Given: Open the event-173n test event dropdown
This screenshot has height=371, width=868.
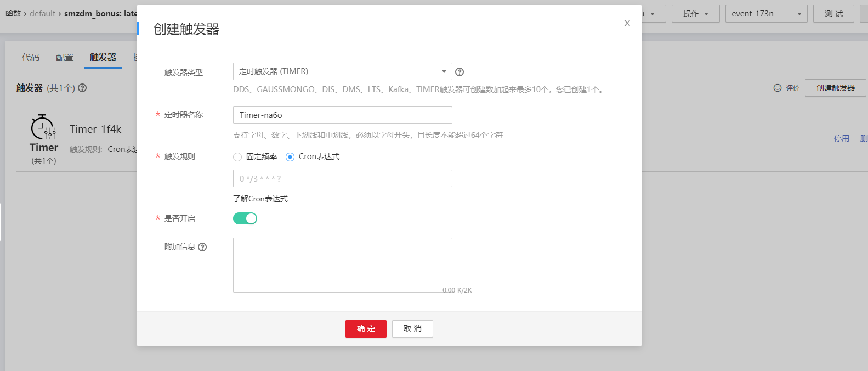Looking at the screenshot, I should (766, 14).
